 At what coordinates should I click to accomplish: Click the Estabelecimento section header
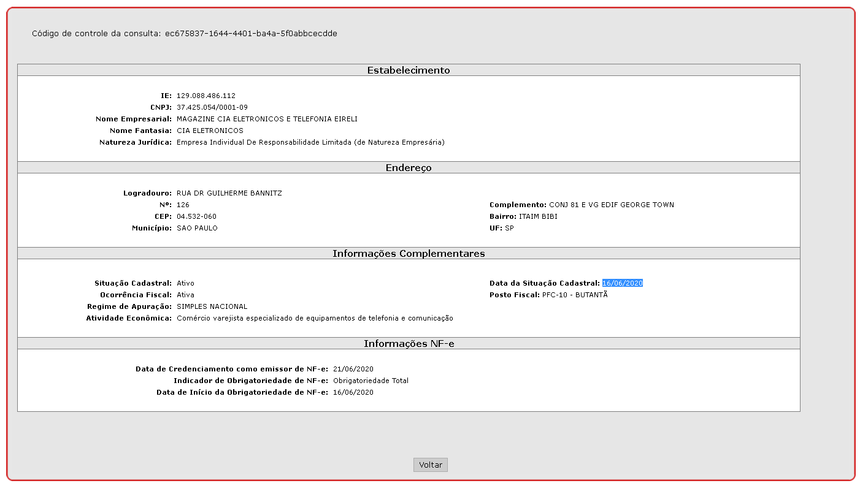(x=409, y=70)
